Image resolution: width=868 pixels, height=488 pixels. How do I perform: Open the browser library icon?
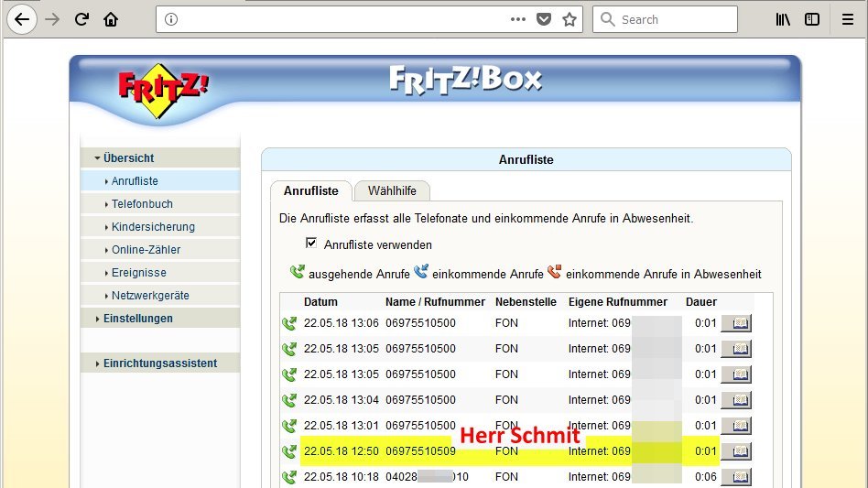(783, 19)
